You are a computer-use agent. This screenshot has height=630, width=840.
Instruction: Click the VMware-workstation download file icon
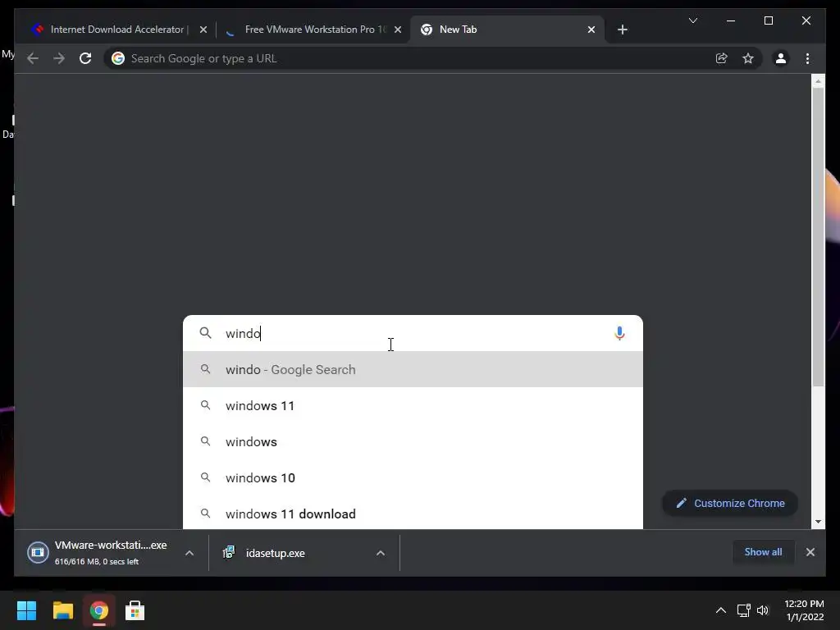pyautogui.click(x=38, y=552)
